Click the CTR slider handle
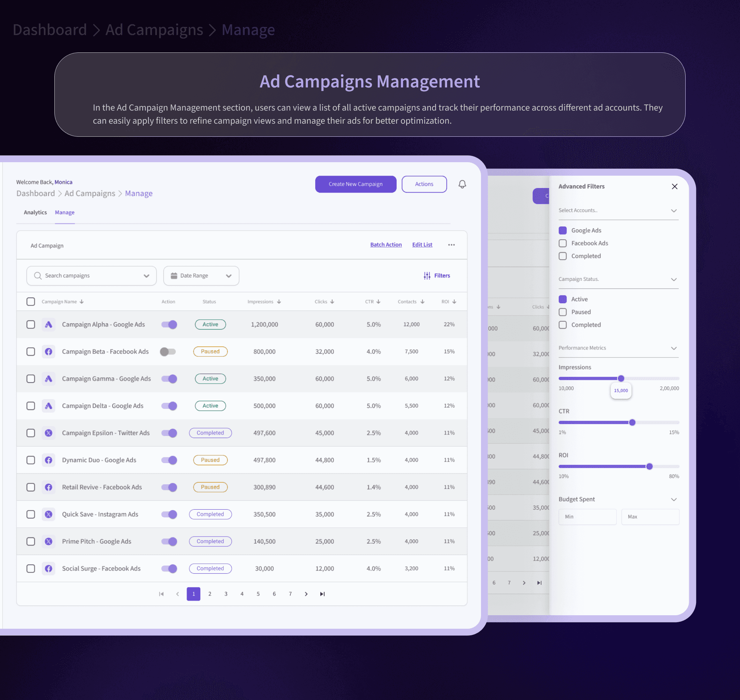This screenshot has width=740, height=700. [632, 423]
